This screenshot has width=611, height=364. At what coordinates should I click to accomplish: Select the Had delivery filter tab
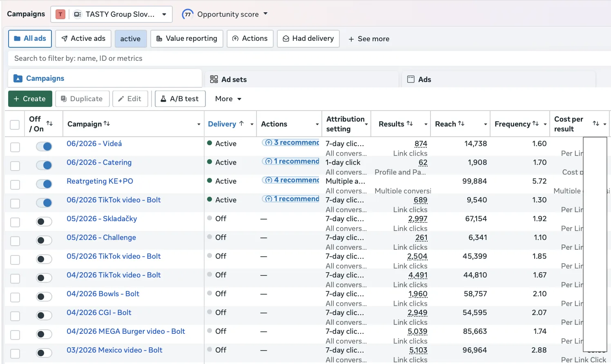pyautogui.click(x=308, y=38)
